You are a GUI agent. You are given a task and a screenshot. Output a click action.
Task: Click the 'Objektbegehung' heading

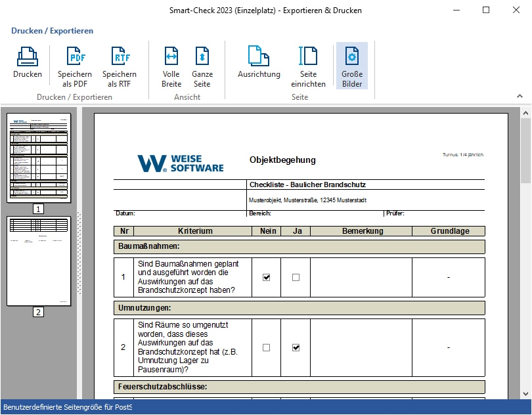282,160
